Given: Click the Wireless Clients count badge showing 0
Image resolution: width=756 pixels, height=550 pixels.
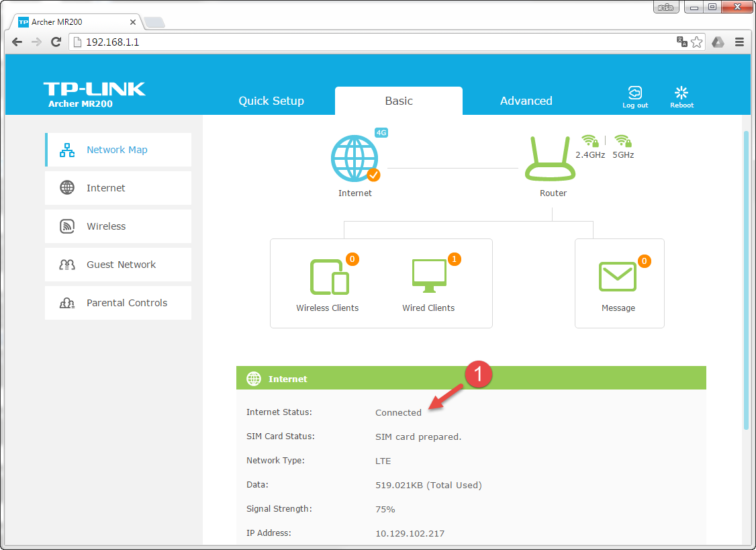Looking at the screenshot, I should [x=352, y=260].
